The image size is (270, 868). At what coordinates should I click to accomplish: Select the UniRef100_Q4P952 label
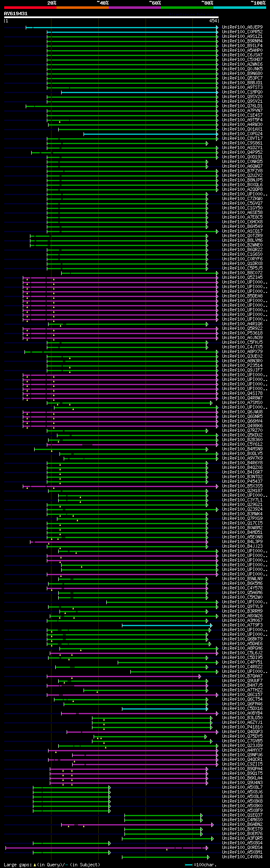point(242,153)
